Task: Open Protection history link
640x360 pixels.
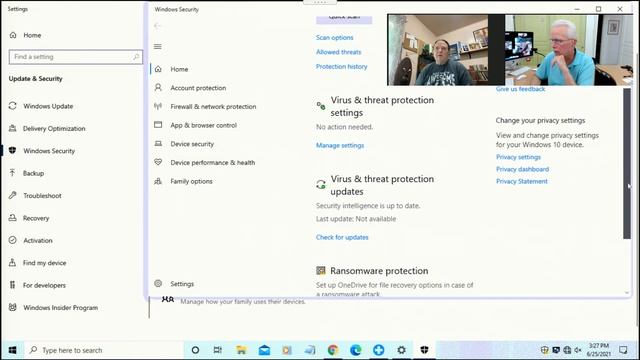Action: [341, 67]
